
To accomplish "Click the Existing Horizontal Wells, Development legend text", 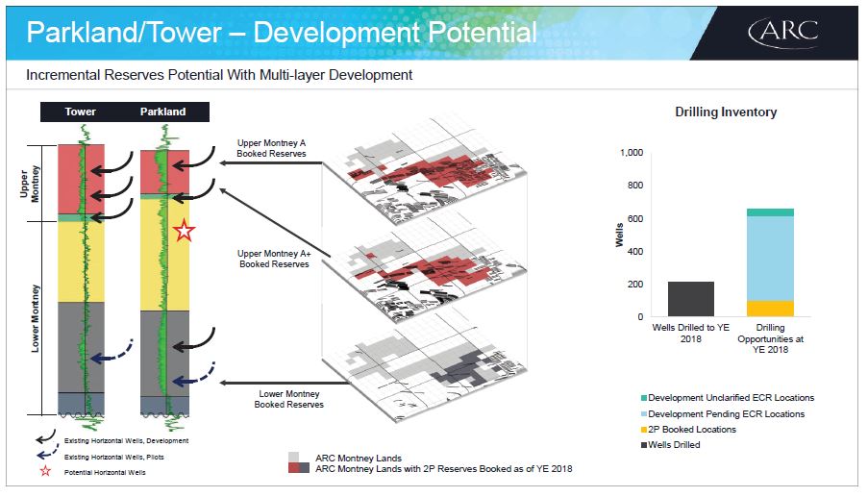I will coord(126,441).
